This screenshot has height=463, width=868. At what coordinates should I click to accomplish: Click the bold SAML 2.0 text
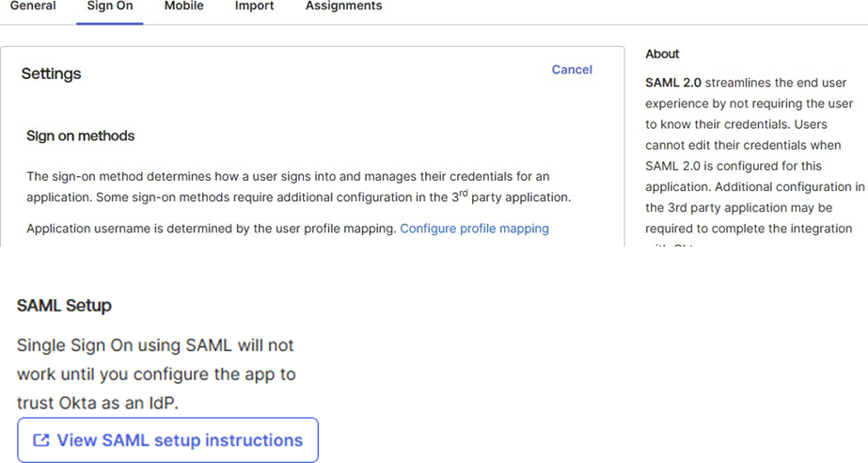point(673,83)
